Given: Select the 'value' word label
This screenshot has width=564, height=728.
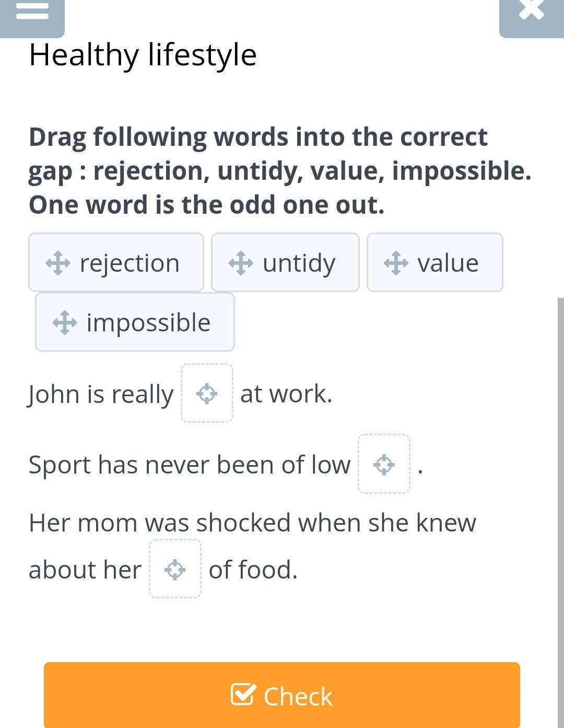Looking at the screenshot, I should coord(448,263).
